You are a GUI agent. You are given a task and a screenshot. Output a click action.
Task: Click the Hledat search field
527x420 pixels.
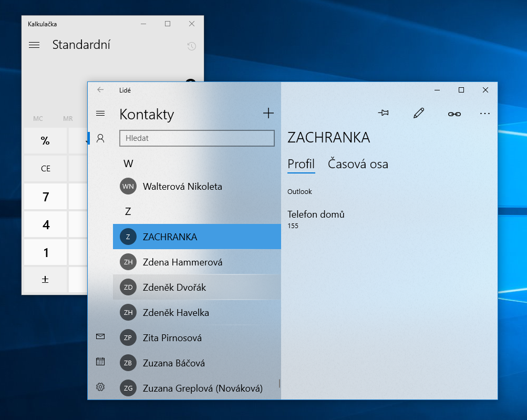tap(197, 138)
